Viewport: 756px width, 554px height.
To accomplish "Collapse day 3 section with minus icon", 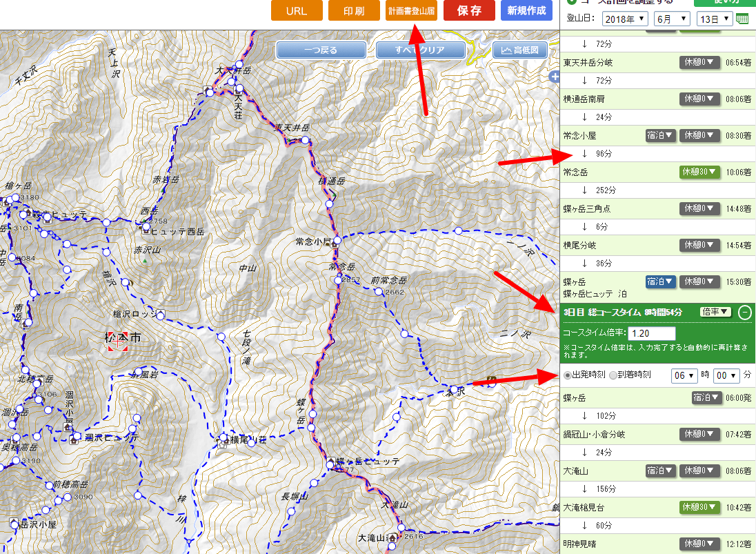I will 745,313.
